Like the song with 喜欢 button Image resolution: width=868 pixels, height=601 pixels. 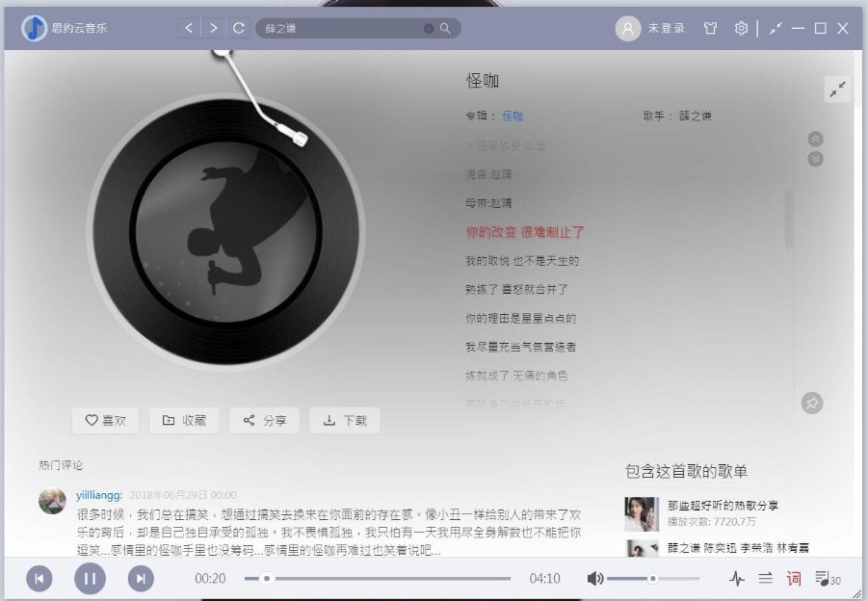[105, 420]
